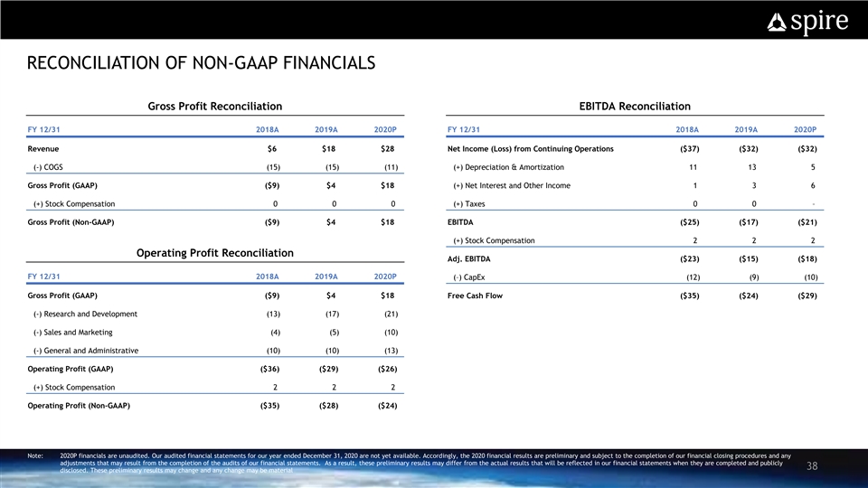Screen dimensions: 868x488
Task: Click the Operating Profit (Non-GAAP) row label
Action: point(79,405)
